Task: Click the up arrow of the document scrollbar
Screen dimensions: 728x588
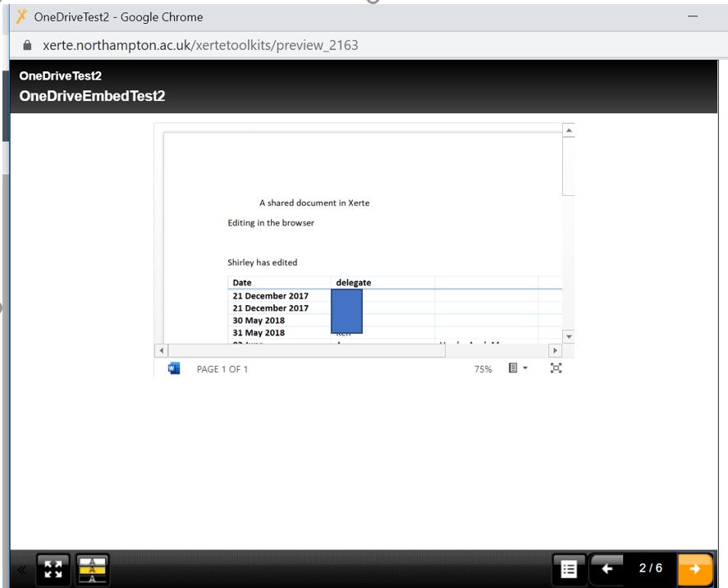Action: [x=568, y=130]
